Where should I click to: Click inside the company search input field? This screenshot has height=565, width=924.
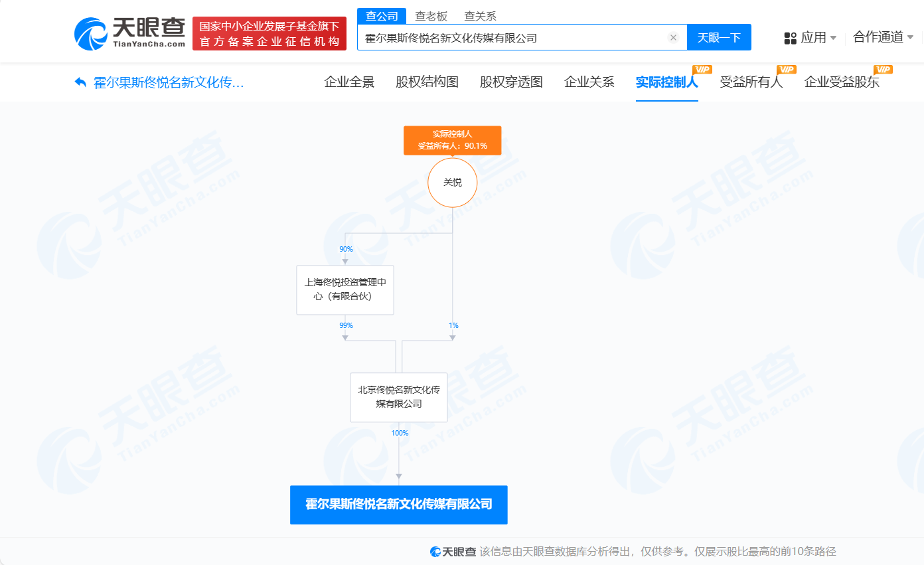point(518,37)
